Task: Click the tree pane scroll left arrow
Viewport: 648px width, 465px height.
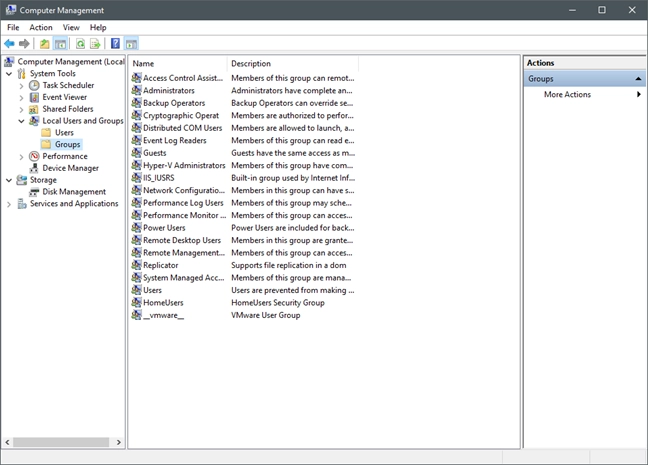Action: (x=7, y=442)
